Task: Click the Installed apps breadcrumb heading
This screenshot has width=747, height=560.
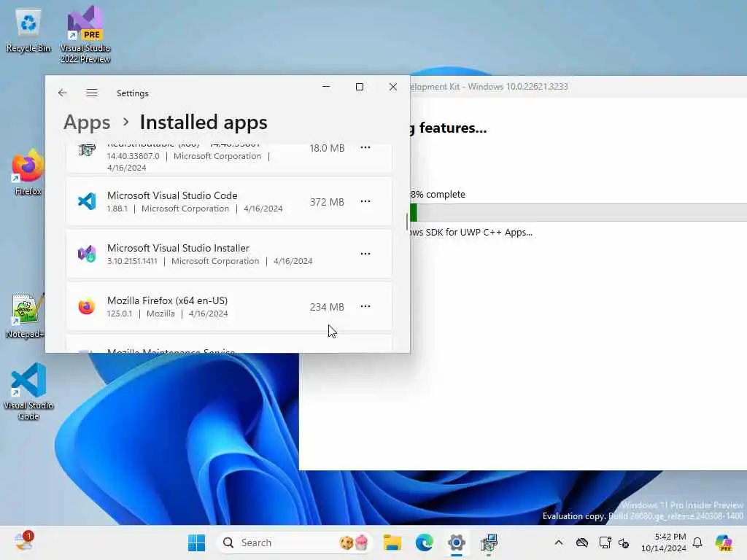Action: tap(204, 122)
